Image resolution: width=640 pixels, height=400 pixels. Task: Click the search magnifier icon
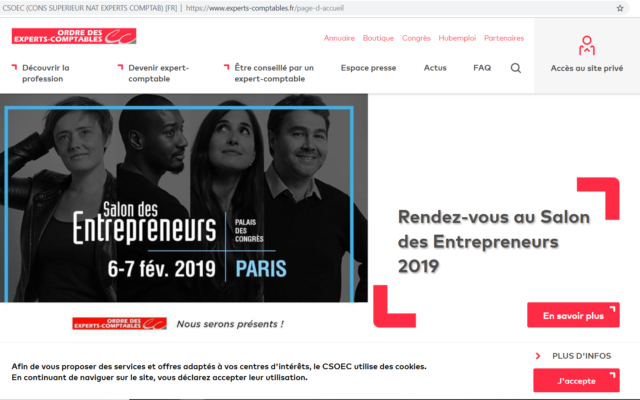coord(516,68)
